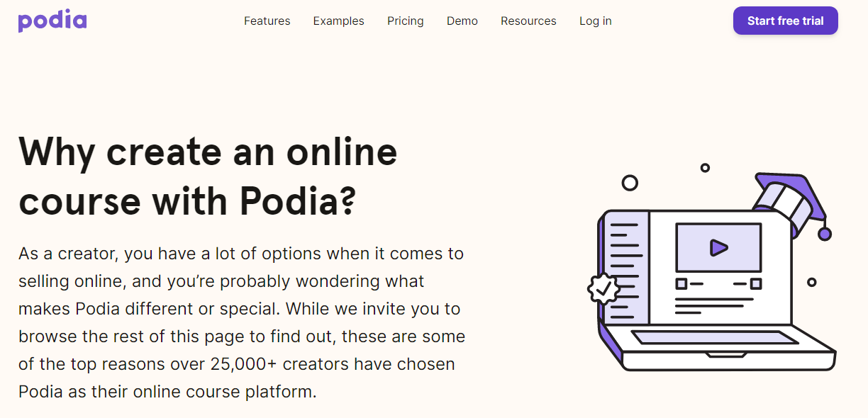Click the graduation cap tassel ball

[824, 233]
